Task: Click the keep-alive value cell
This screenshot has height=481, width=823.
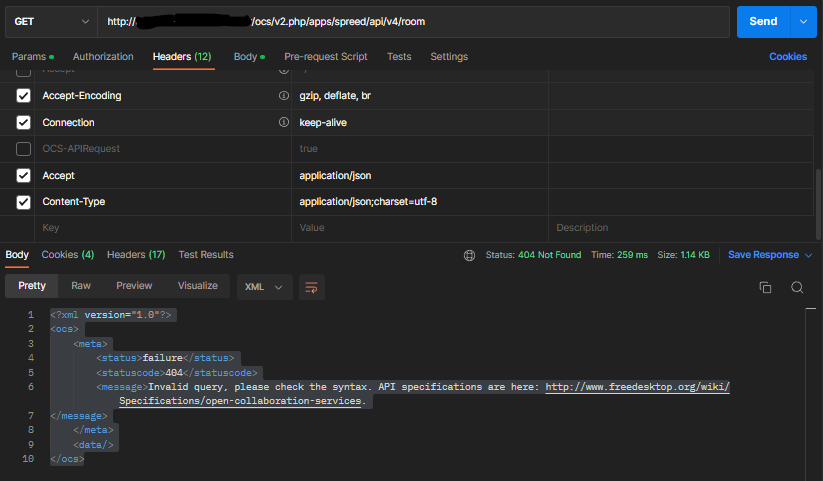Action: coord(420,122)
